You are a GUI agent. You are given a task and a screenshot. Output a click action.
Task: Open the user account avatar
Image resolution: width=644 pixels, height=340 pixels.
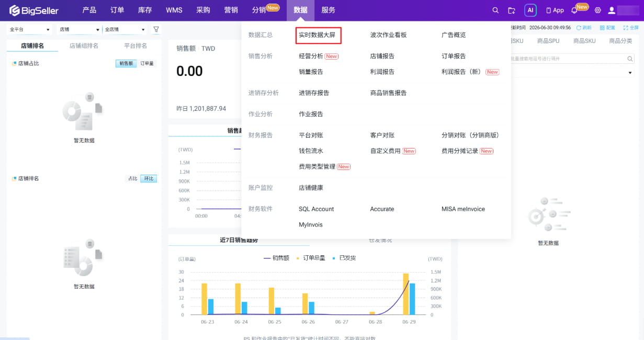pos(612,10)
